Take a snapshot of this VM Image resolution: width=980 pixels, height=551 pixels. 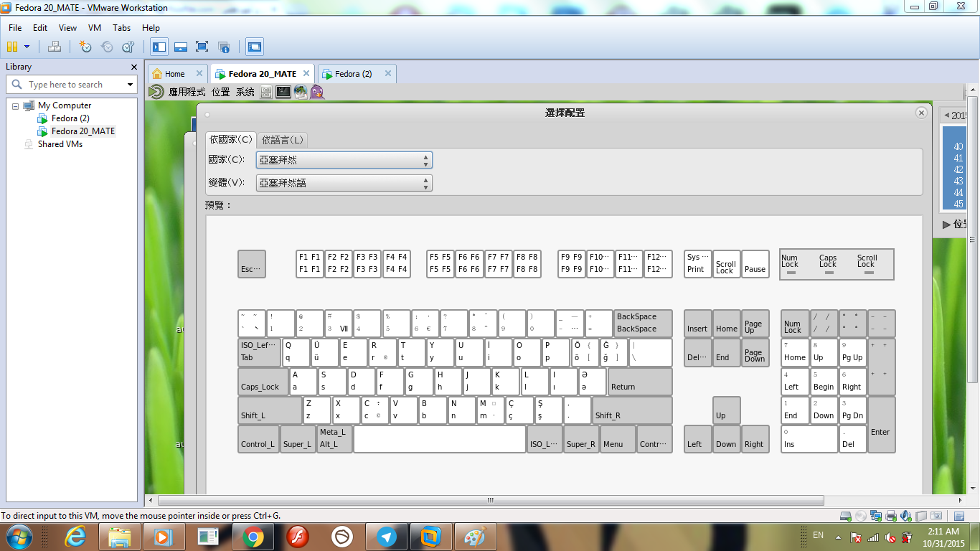(85, 47)
